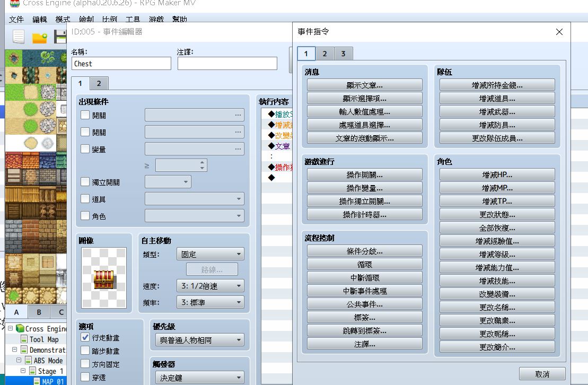
Task: Switch to event page tab 2
Action: pos(99,83)
